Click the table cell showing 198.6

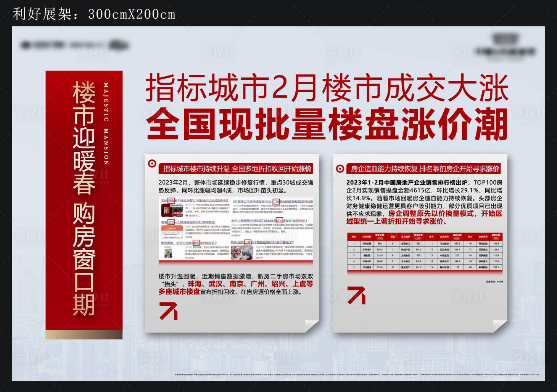tap(457, 261)
